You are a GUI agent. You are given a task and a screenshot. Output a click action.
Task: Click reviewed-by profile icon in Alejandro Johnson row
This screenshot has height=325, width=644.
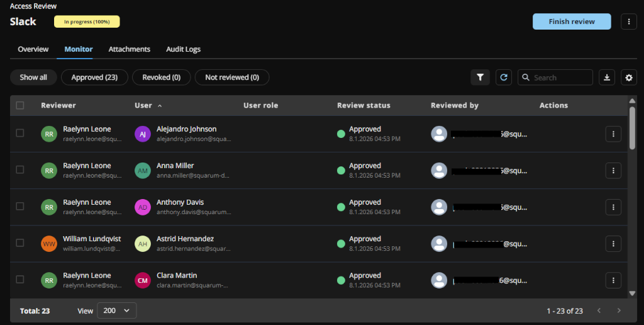click(x=439, y=134)
